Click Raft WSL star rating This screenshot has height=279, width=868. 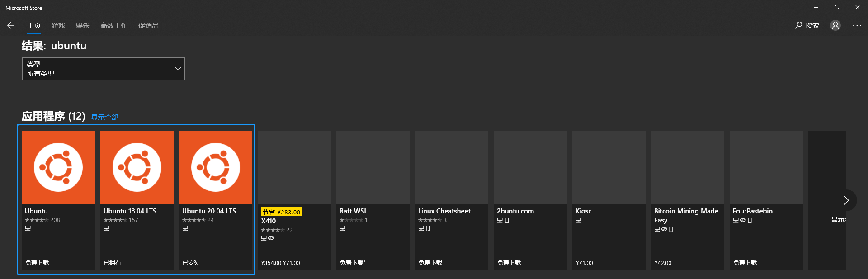pyautogui.click(x=354, y=220)
